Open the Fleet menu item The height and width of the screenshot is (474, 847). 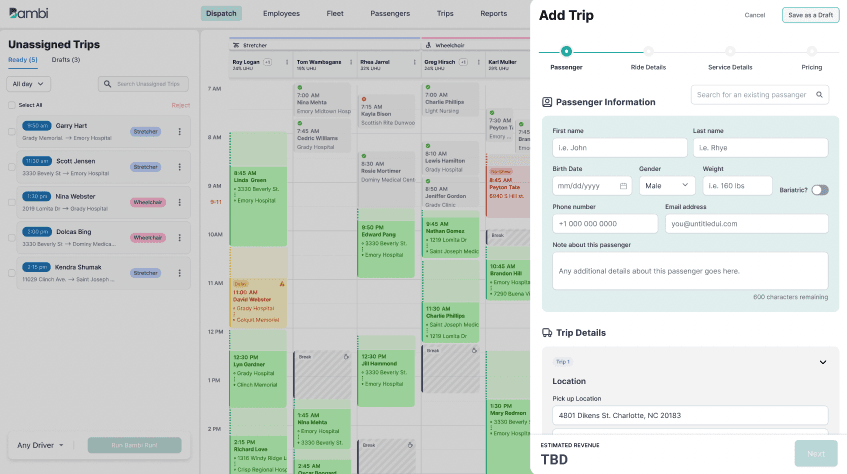(x=335, y=14)
